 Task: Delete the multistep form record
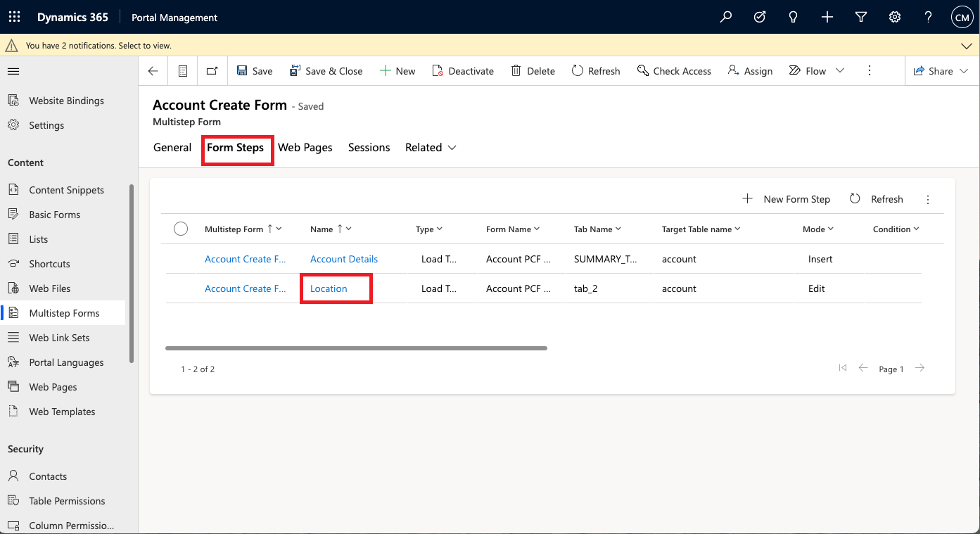pyautogui.click(x=533, y=71)
